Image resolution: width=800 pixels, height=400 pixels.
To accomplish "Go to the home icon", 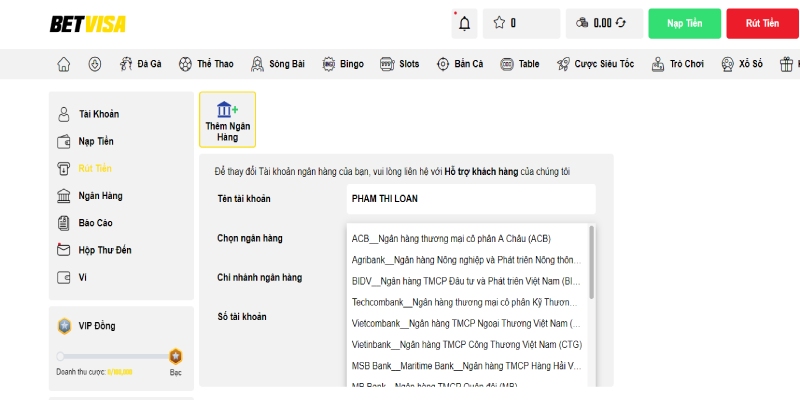I will (64, 64).
